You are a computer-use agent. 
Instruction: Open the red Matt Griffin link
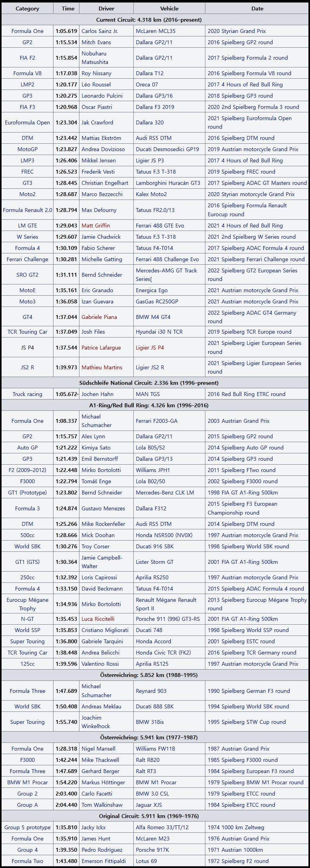point(96,226)
